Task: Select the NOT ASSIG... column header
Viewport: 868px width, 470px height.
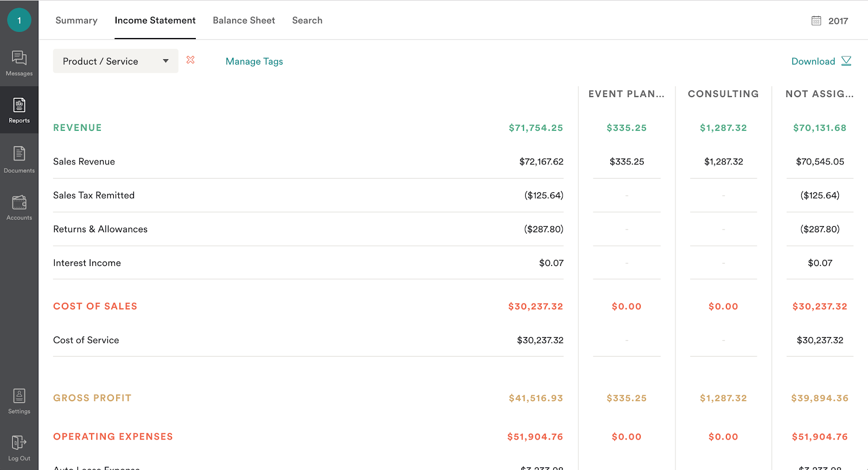Action: pos(820,94)
